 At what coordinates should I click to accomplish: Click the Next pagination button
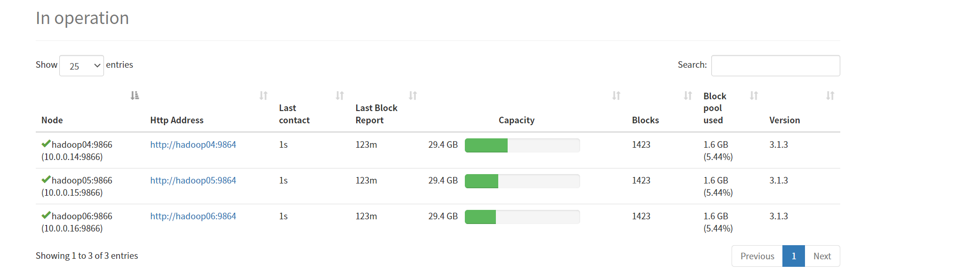(822, 256)
